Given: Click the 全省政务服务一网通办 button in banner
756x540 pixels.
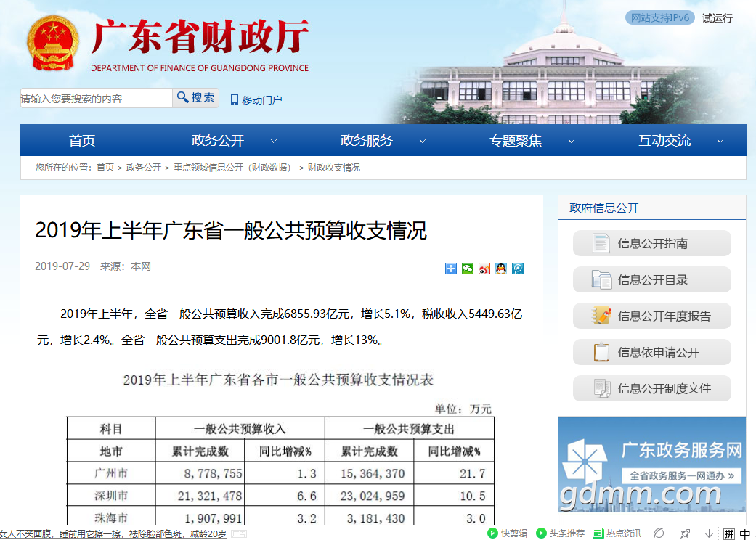Looking at the screenshot, I should [681, 476].
